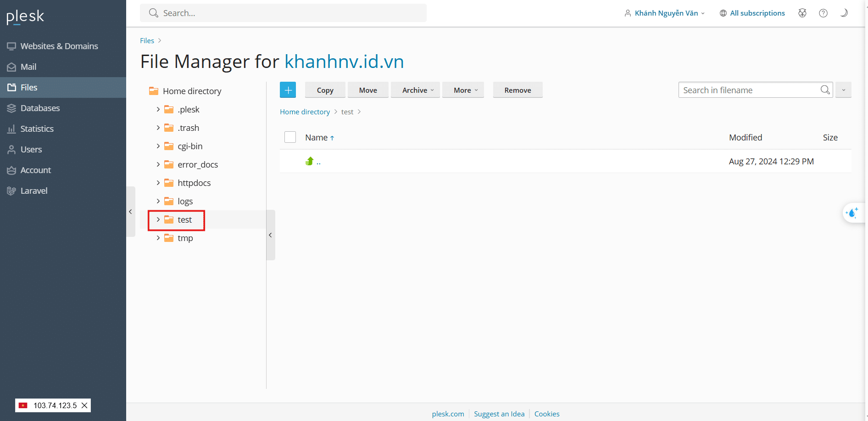Click the green up-arrow parent folder icon
Screen dimensions: 868x421
310,161
